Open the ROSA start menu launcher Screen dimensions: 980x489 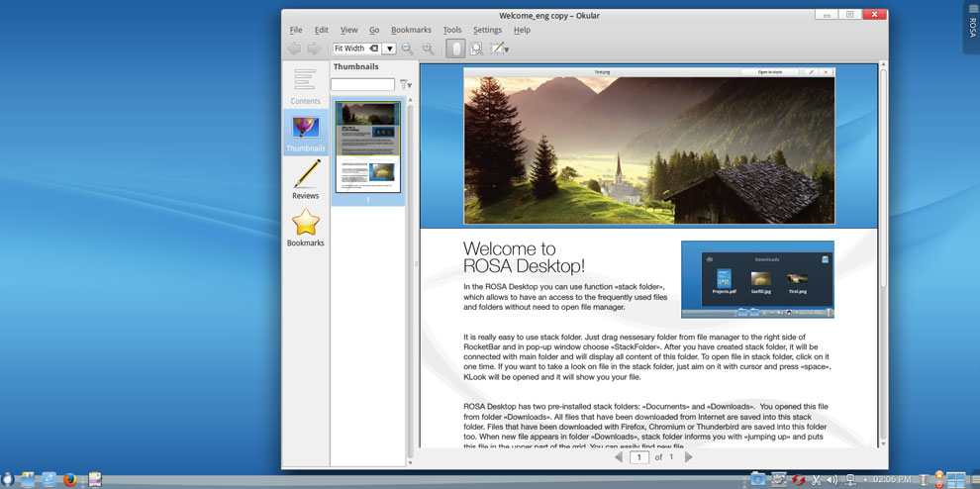pyautogui.click(x=7, y=480)
